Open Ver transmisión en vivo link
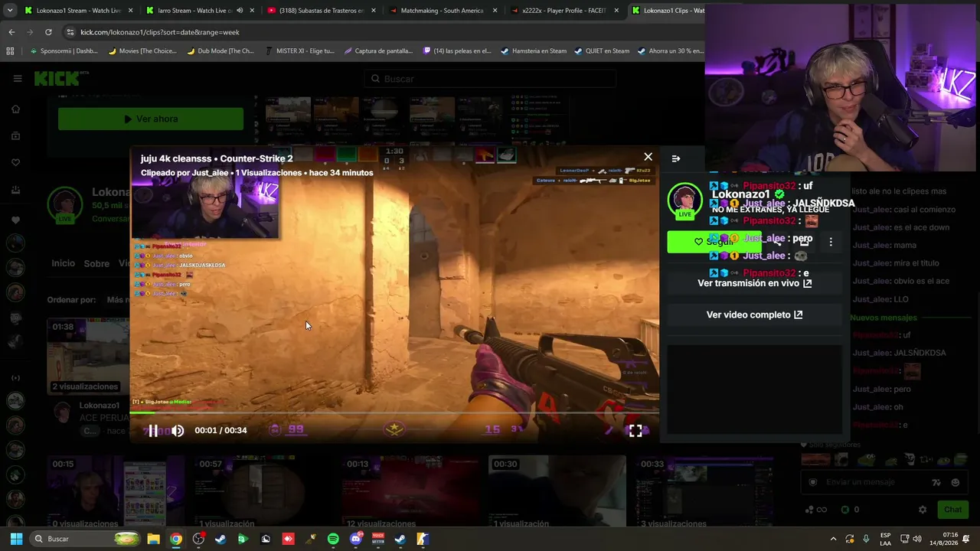This screenshot has height=551, width=980. pyautogui.click(x=754, y=283)
